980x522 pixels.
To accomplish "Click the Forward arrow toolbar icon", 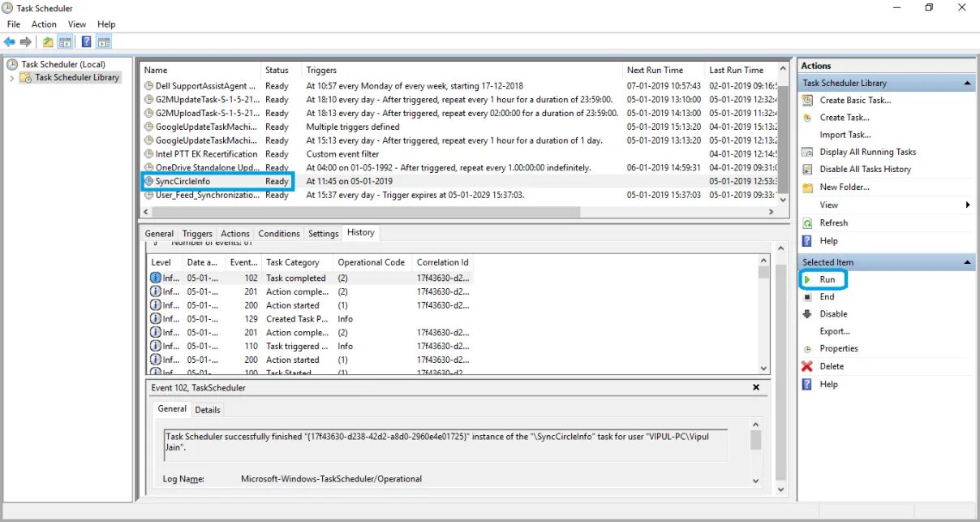I will 26,42.
